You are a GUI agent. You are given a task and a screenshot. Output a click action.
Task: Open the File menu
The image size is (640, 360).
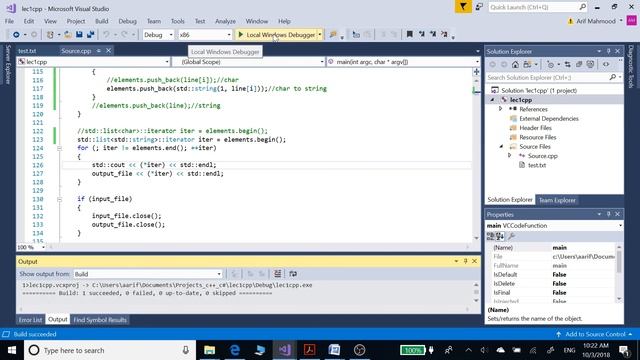[x=9, y=21]
